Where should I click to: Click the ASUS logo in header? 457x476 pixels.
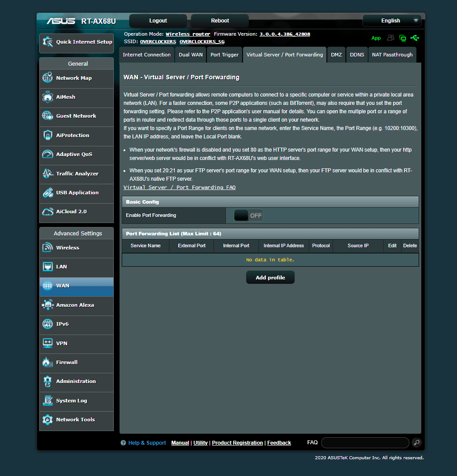(x=61, y=21)
